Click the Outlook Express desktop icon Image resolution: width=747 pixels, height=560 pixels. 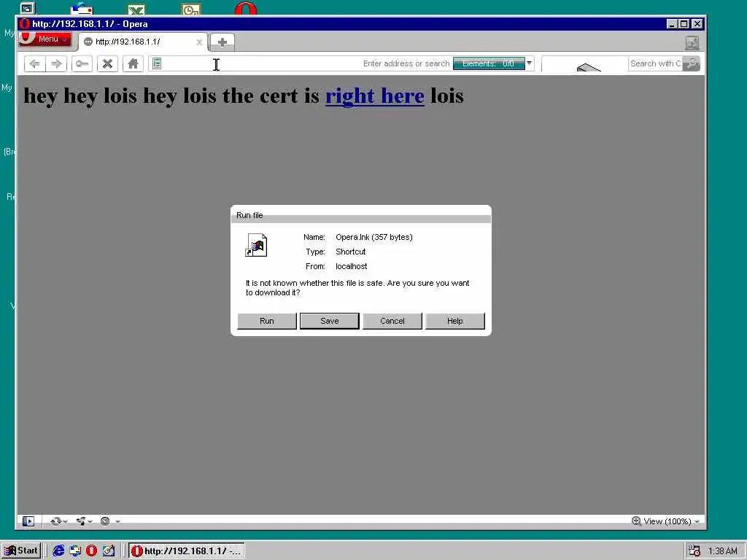(x=82, y=9)
